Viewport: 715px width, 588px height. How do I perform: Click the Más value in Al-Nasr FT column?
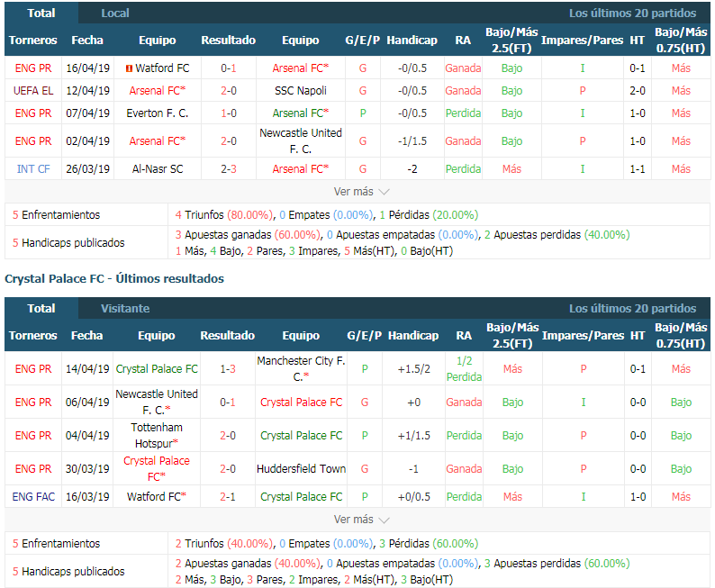[x=511, y=168]
